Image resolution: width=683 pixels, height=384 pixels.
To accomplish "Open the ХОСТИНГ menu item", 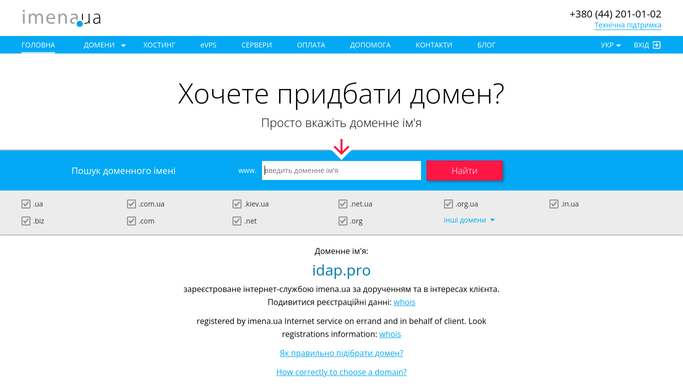I will (x=159, y=45).
